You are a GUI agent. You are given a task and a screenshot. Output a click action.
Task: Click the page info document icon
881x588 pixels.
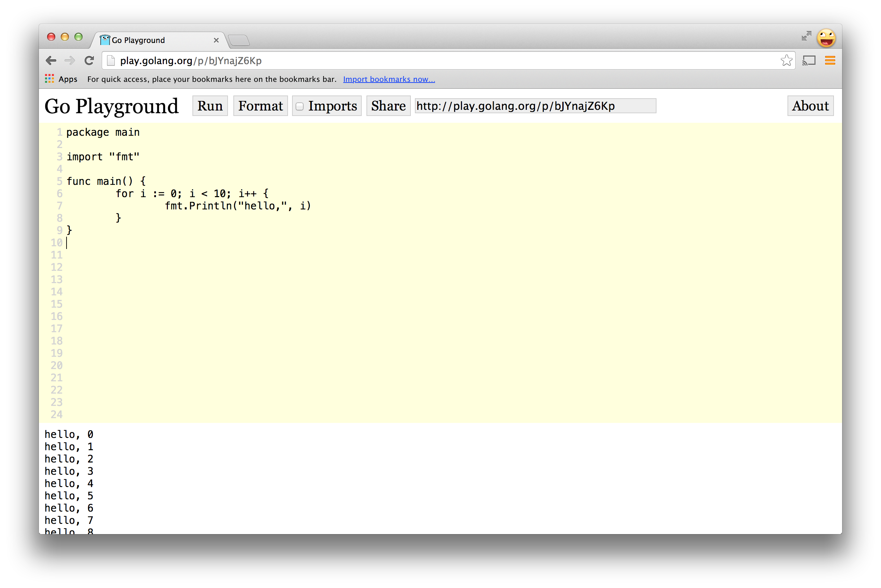[x=111, y=60]
